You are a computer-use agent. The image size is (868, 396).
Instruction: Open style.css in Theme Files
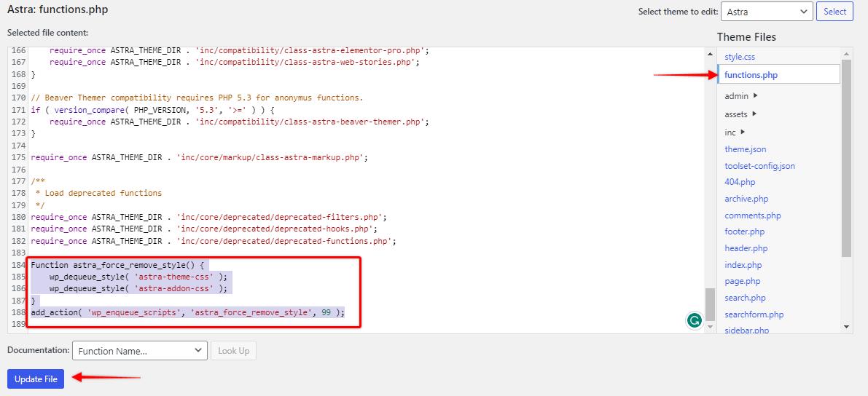[x=740, y=56]
